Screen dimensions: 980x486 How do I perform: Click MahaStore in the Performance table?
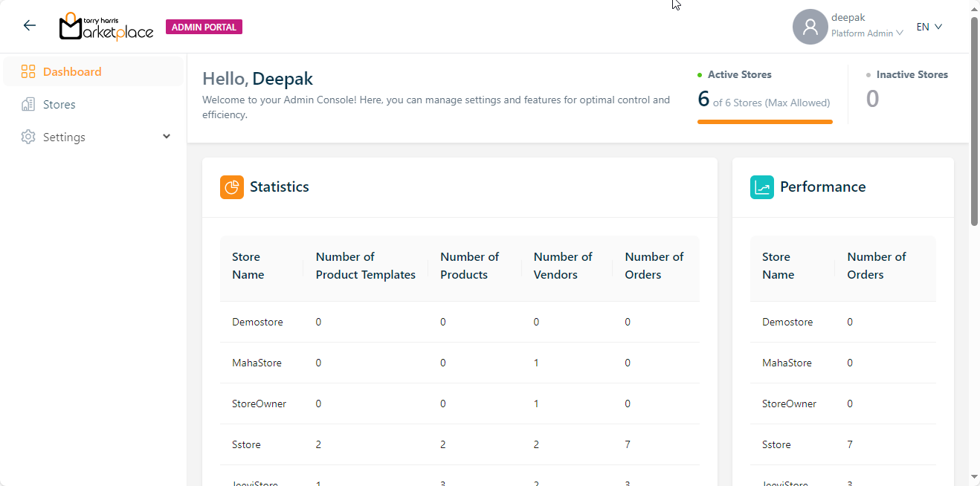787,363
